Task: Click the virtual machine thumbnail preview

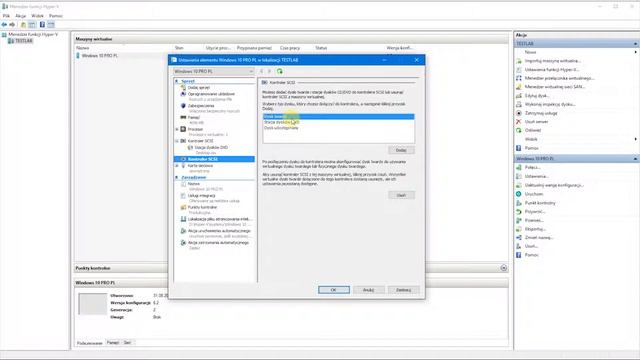Action: tap(93, 304)
